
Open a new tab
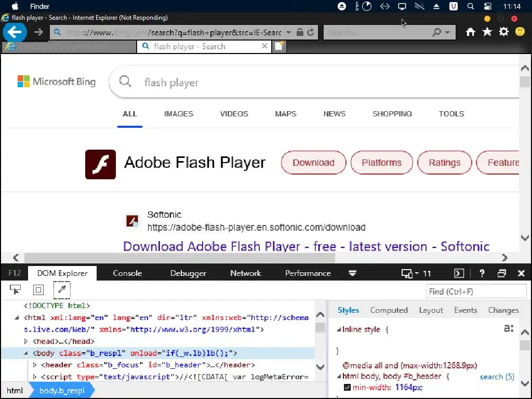[279, 46]
